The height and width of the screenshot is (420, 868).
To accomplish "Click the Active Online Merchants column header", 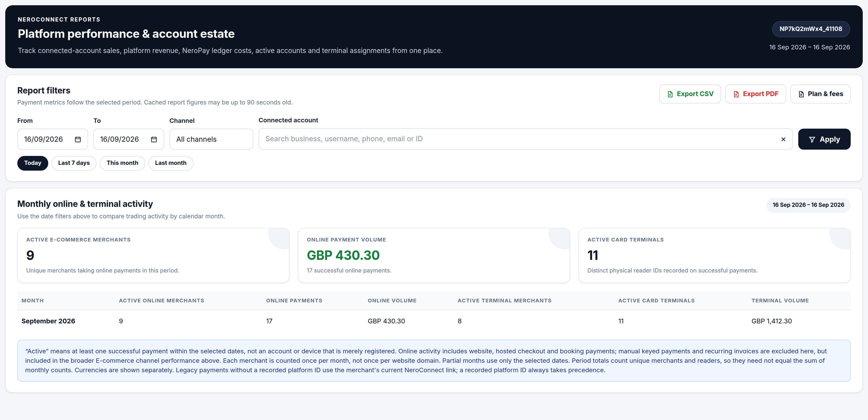I will click(x=161, y=301).
